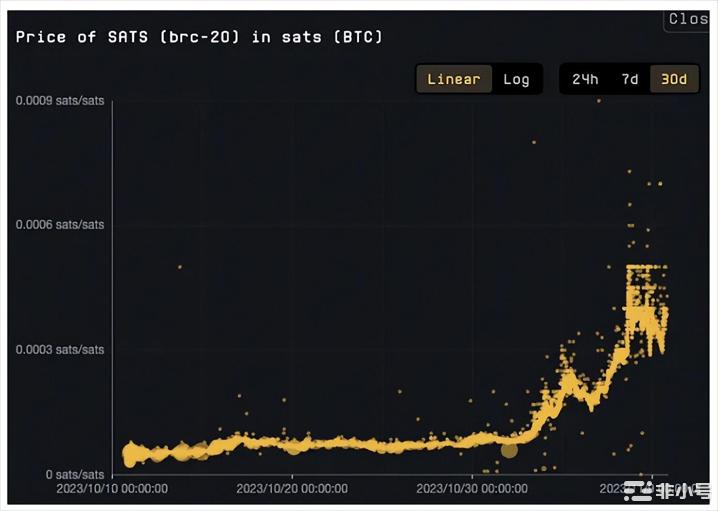This screenshot has height=511, width=718.
Task: Click the isolated outlier point near 0.0005 on left
Action: pyautogui.click(x=180, y=267)
